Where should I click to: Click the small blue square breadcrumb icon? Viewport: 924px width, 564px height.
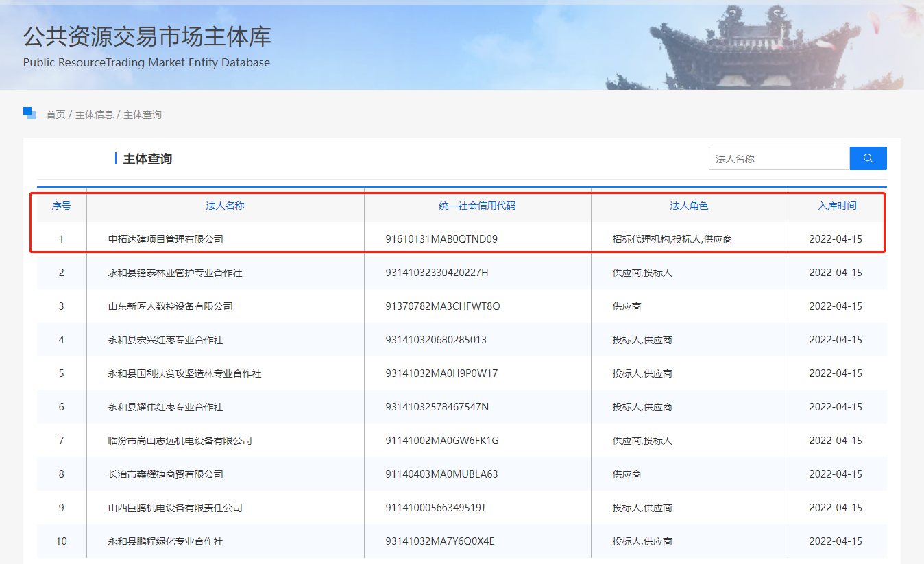click(29, 112)
